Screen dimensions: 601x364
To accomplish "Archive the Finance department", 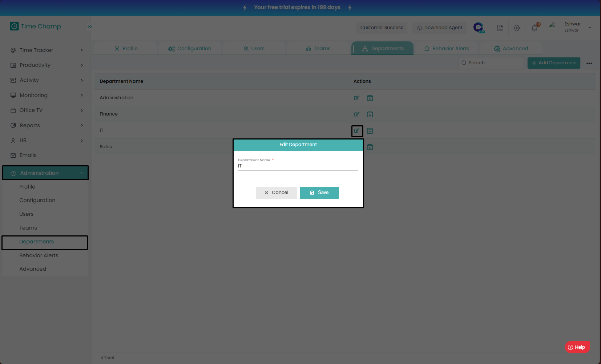I will point(370,114).
